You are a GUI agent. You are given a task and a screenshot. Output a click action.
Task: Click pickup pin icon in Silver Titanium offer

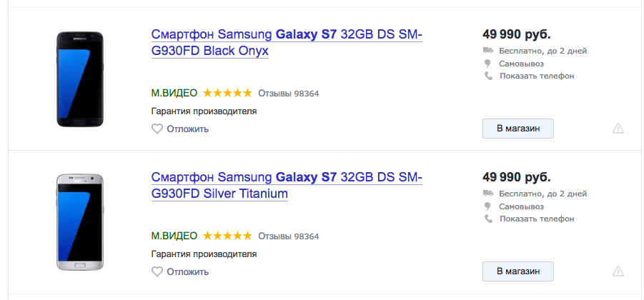488,206
